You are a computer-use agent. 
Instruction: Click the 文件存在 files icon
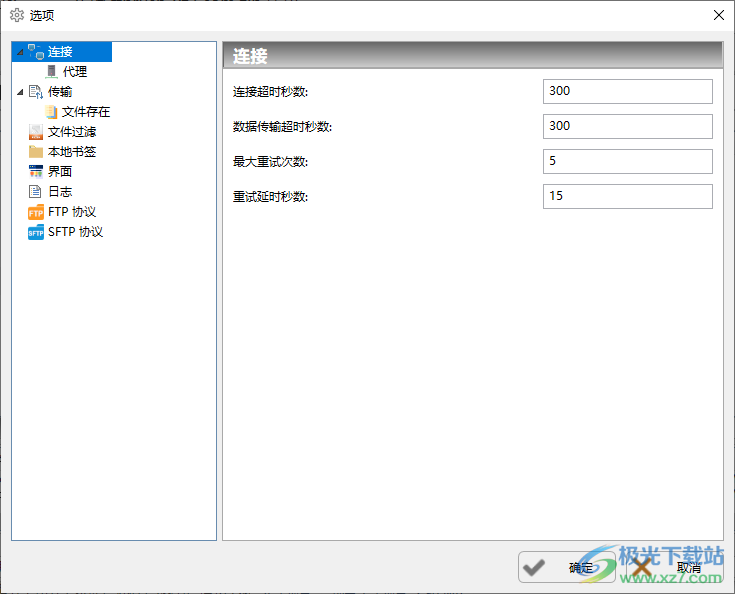(x=51, y=112)
